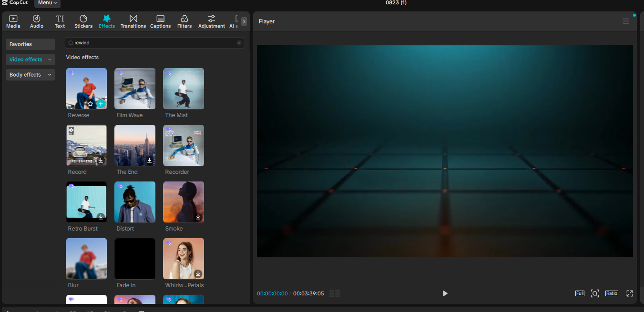644x312 pixels.
Task: Clear the rewind search text
Action: (x=239, y=43)
